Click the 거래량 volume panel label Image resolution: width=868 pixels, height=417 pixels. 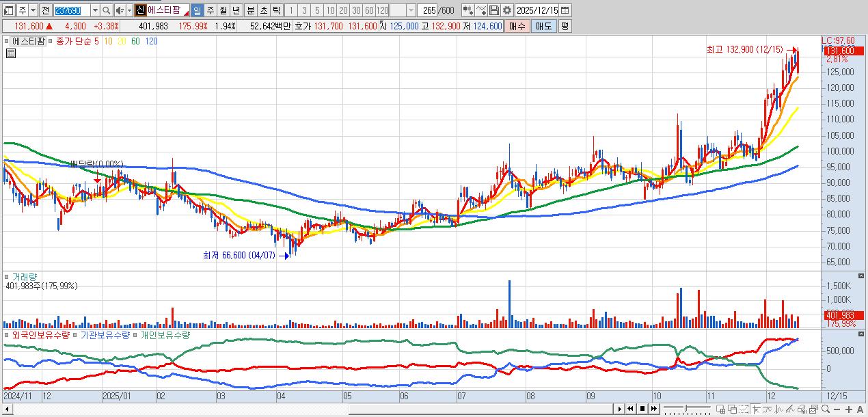tap(25, 277)
